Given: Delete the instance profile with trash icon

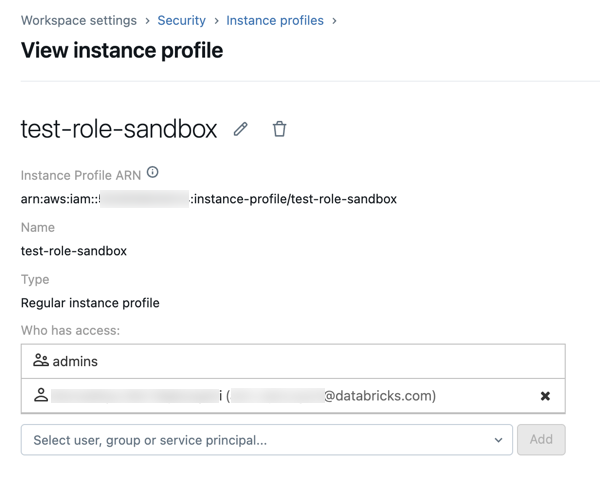Looking at the screenshot, I should (279, 129).
